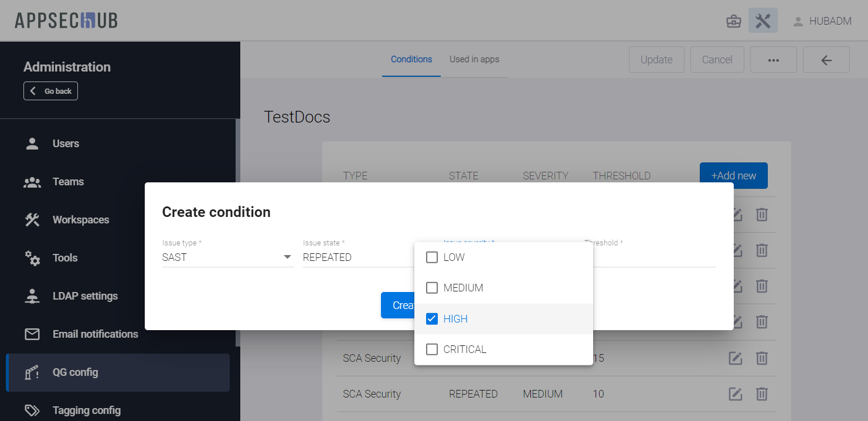
Task: Click the AppSecHub logo
Action: click(66, 21)
